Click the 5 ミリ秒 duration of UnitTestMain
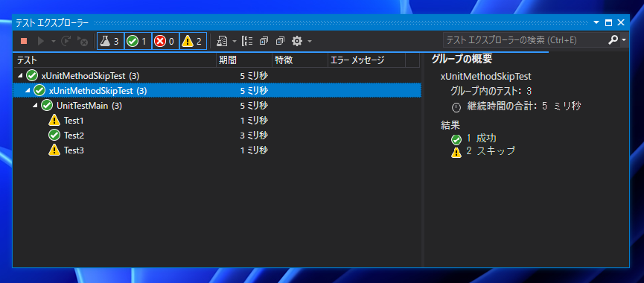The image size is (644, 283). [x=254, y=106]
